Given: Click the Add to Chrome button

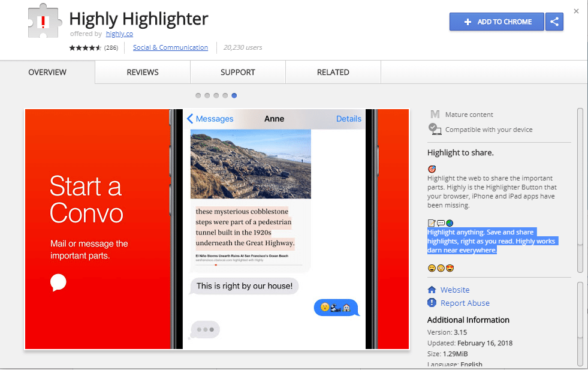Looking at the screenshot, I should [x=496, y=22].
